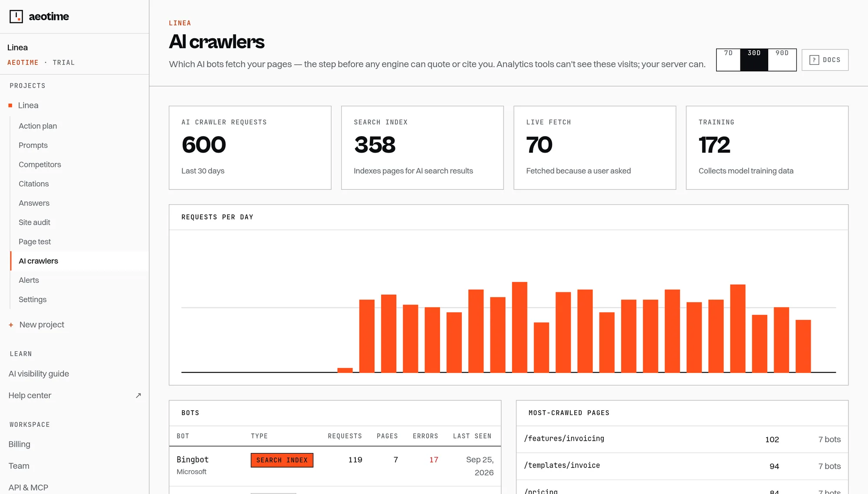Click the question mark icon in Docs button
Image resolution: width=868 pixels, height=494 pixels.
pos(814,60)
